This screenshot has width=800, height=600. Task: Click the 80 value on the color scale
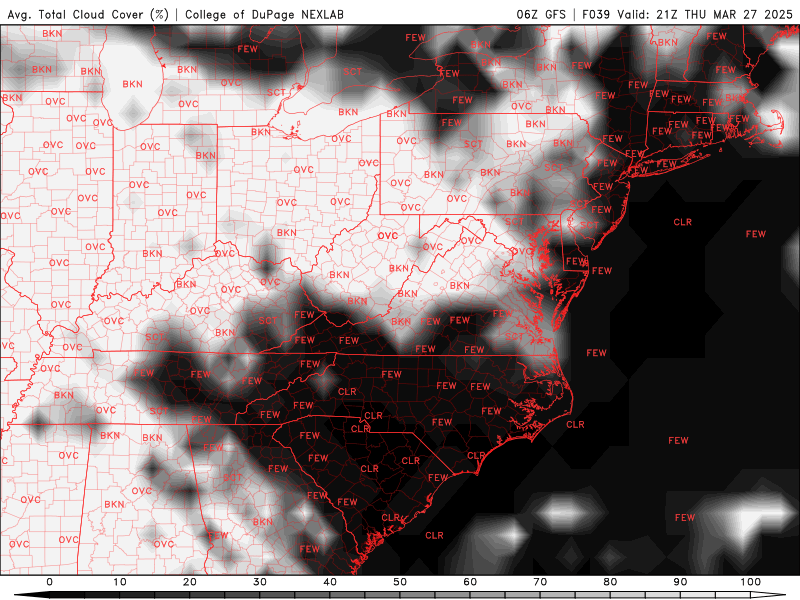610,582
